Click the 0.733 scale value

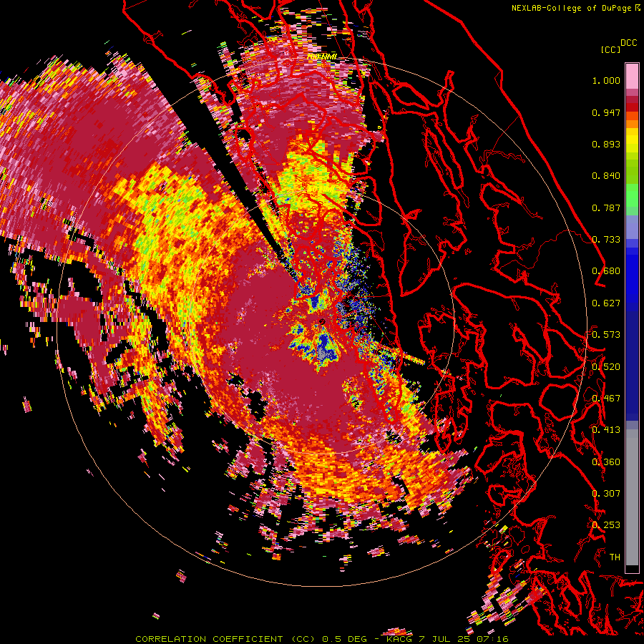(606, 240)
